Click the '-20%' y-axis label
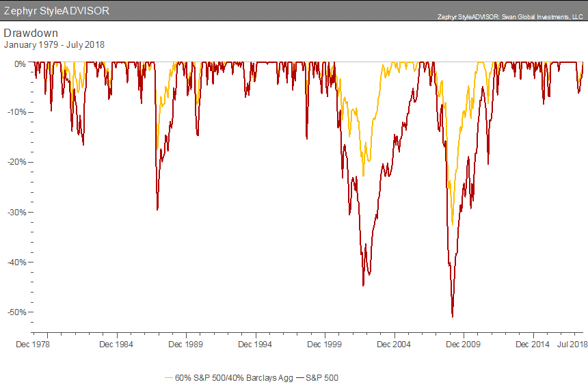This screenshot has height=391, width=588. [x=17, y=162]
